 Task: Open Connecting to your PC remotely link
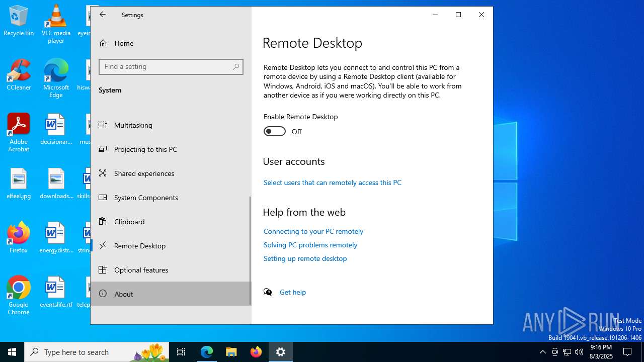coord(313,231)
